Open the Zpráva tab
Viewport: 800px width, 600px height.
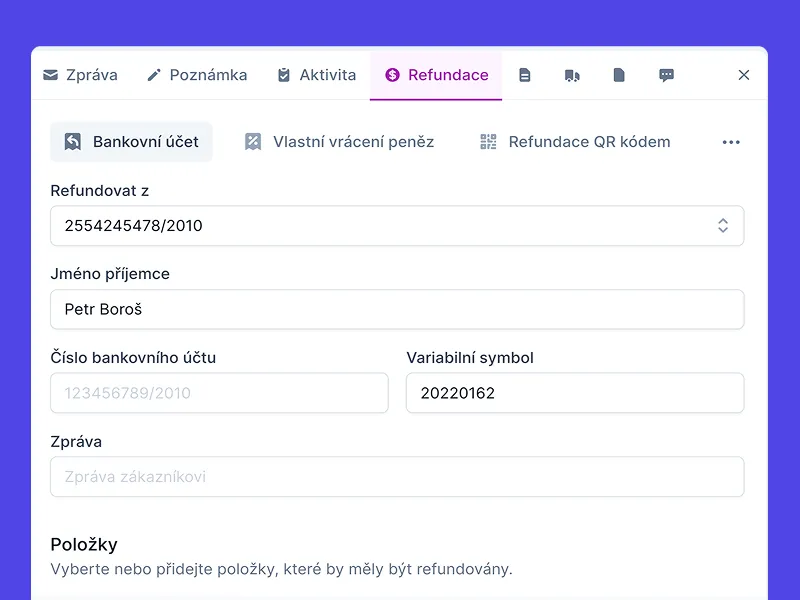83,74
